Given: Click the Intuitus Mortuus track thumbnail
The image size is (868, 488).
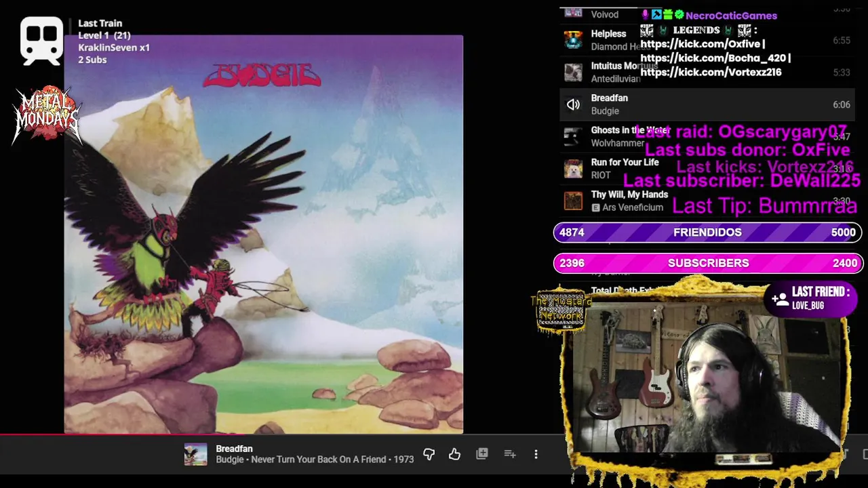Looking at the screenshot, I should point(573,72).
